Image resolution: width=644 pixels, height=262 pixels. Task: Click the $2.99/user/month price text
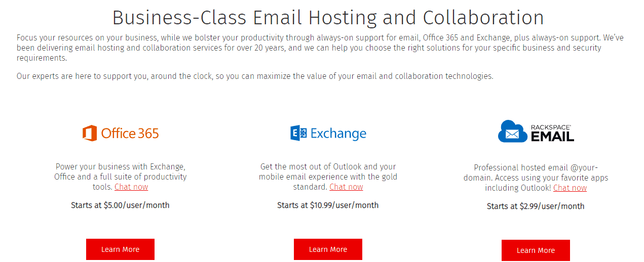pos(536,206)
